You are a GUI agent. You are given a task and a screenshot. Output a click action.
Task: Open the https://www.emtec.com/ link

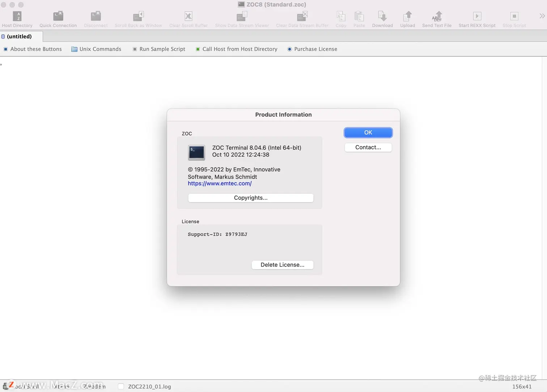pos(220,184)
